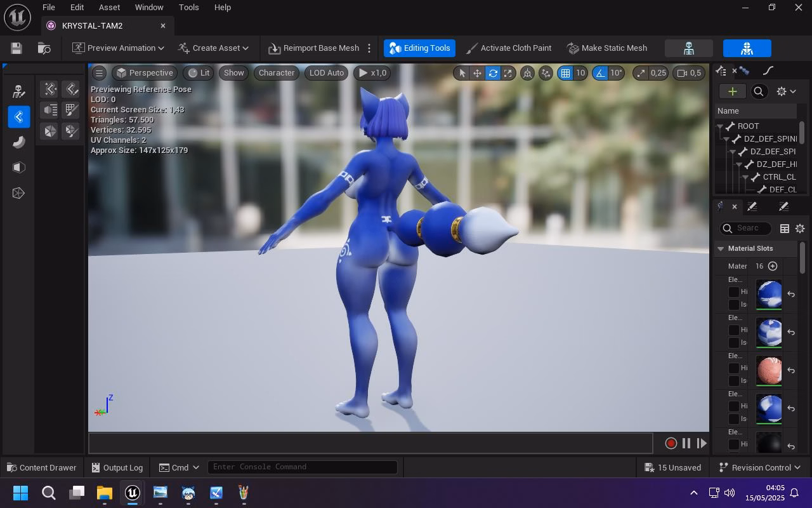This screenshot has width=812, height=508.
Task: Tick Isolate checkbox beside pink material
Action: [734, 381]
